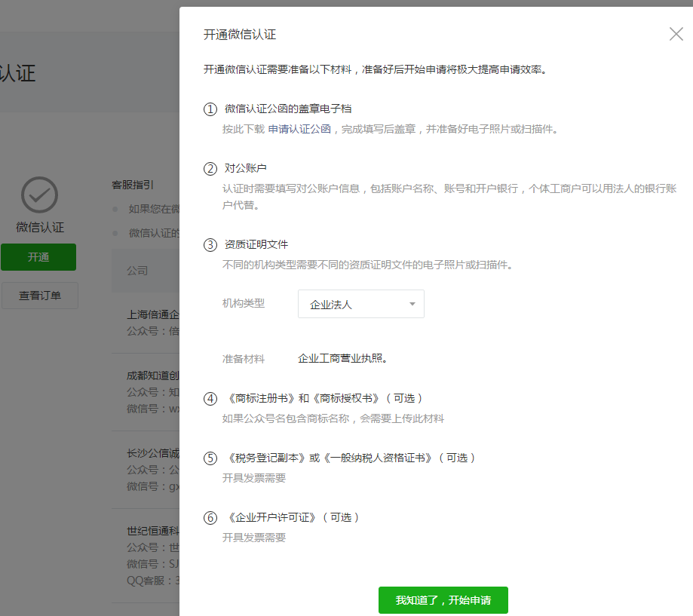This screenshot has width=693, height=616.
Task: Click 准备材料 label
Action: pos(243,359)
